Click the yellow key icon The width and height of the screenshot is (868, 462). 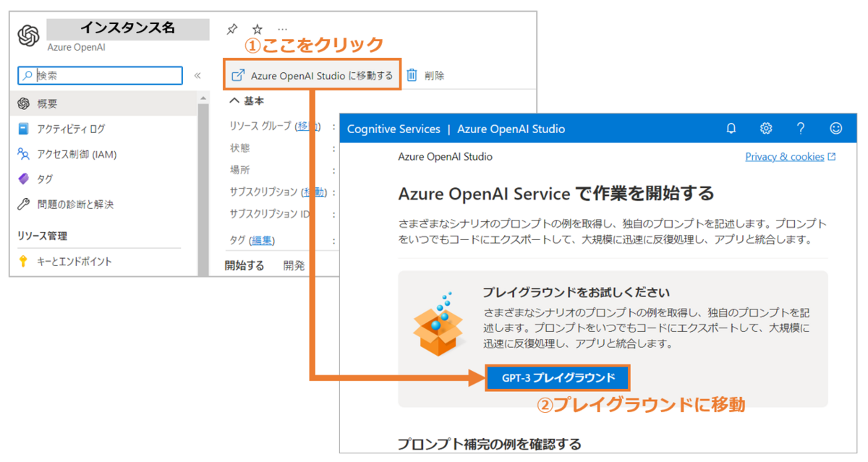click(23, 262)
